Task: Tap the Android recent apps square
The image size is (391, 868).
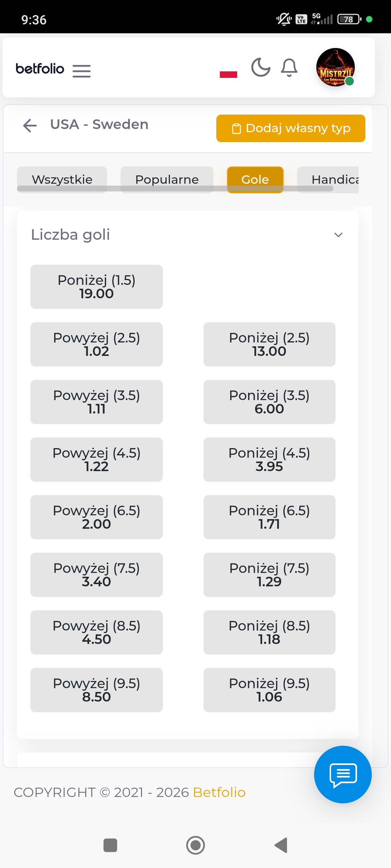Action: pyautogui.click(x=110, y=845)
